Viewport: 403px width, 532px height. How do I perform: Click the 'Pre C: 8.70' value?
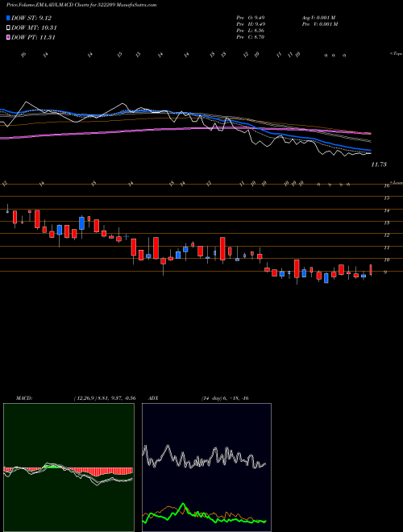[251, 37]
